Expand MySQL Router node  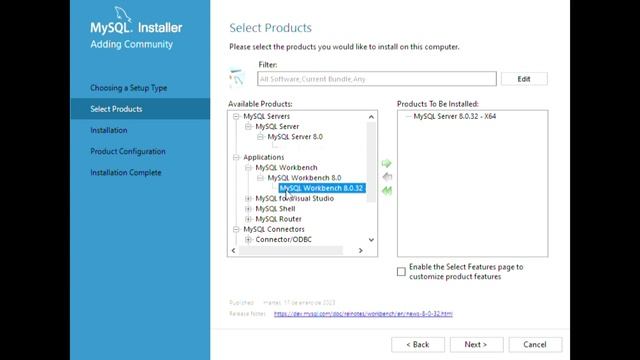tap(248, 219)
